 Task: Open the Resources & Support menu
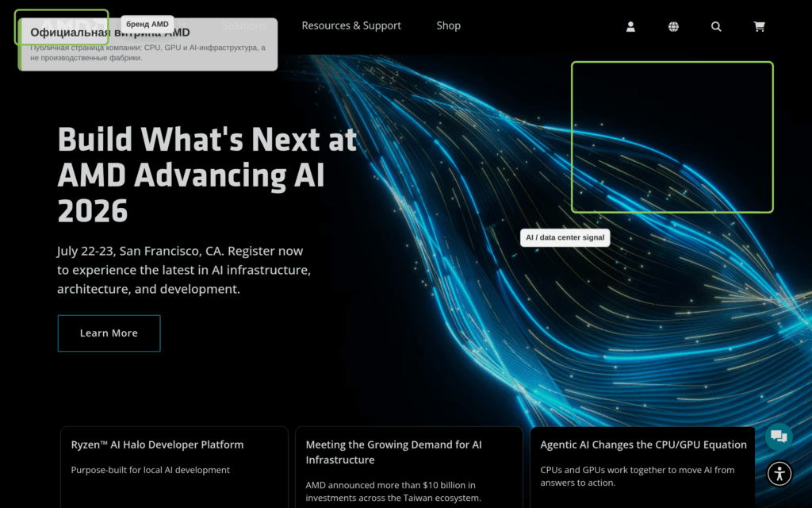tap(351, 25)
